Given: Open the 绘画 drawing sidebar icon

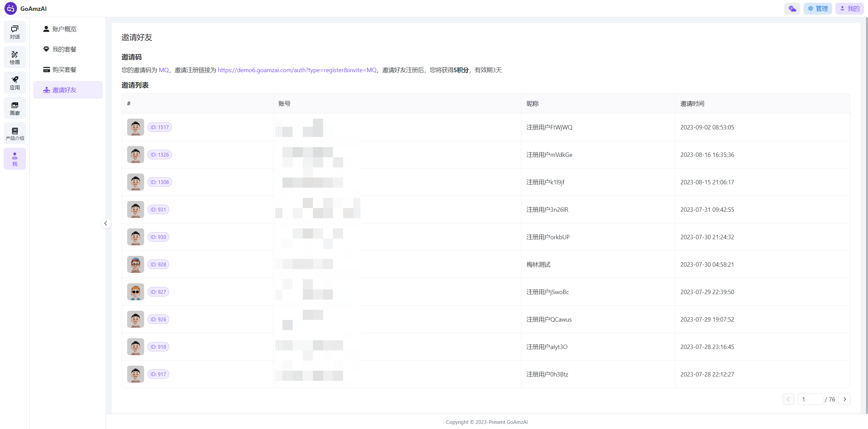Looking at the screenshot, I should click(x=15, y=57).
